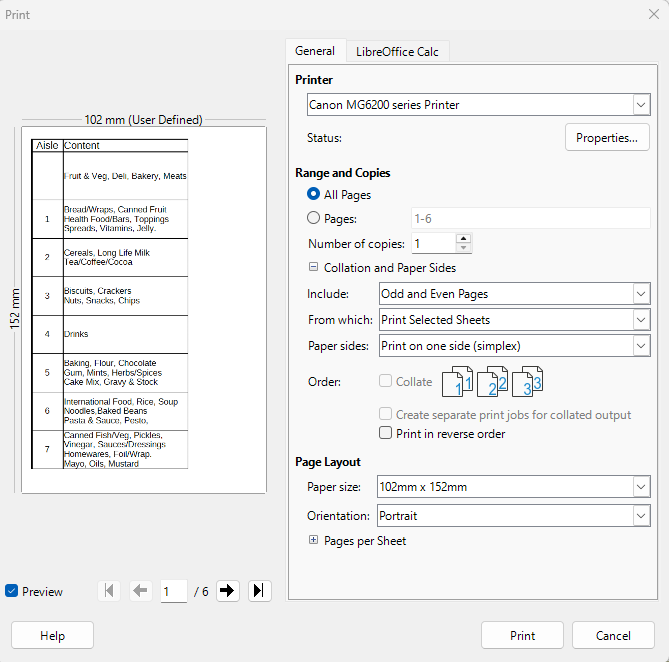This screenshot has height=662, width=669.
Task: Enable Print in reverse order
Action: (386, 434)
